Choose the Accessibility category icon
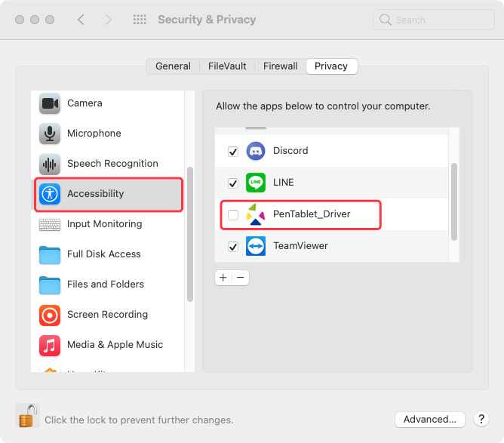The height and width of the screenshot is (443, 504). pyautogui.click(x=50, y=194)
